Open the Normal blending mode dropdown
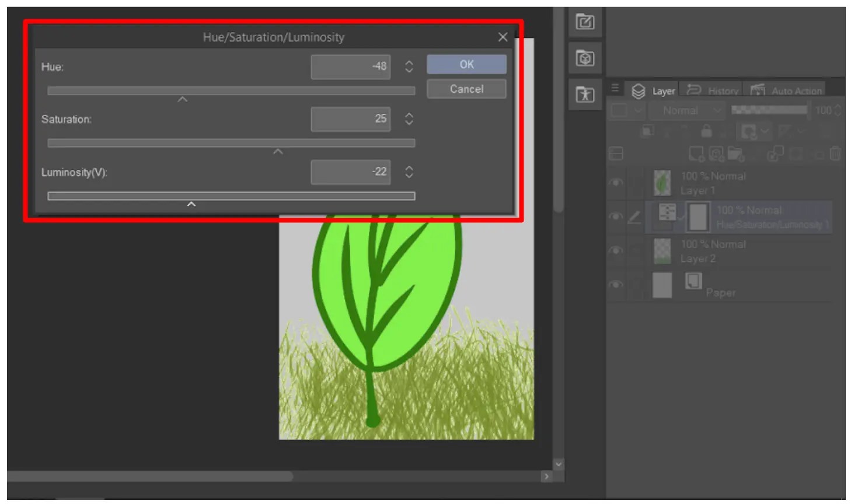Screen dimensions: 851x504 coord(687,110)
